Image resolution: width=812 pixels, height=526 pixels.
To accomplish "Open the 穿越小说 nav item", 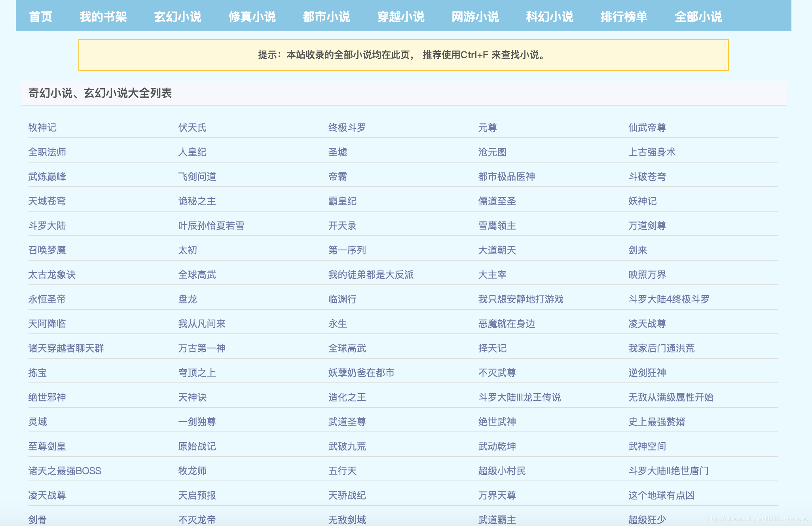I will click(x=401, y=17).
